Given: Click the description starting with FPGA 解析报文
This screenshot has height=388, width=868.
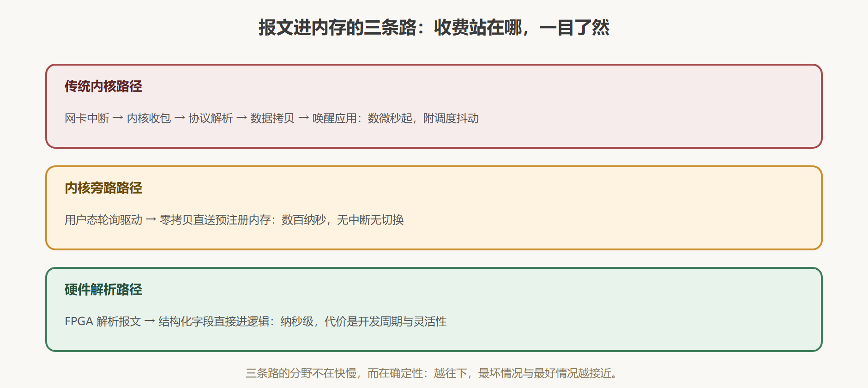Looking at the screenshot, I should coord(256,321).
